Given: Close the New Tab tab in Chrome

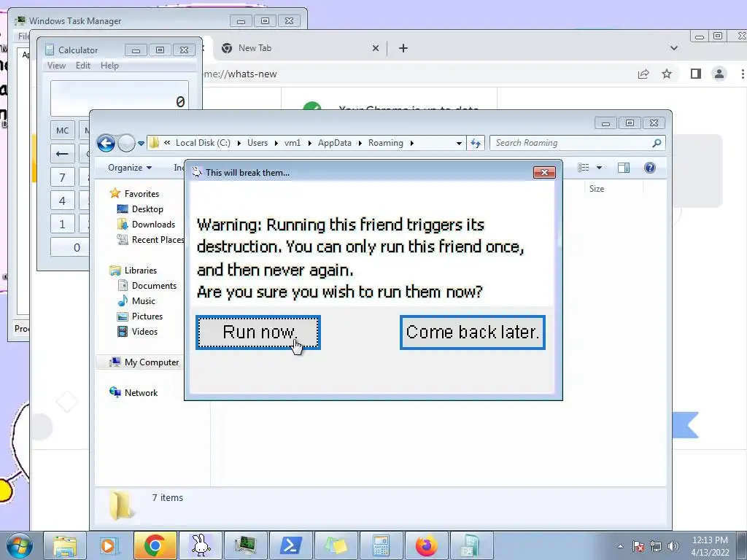Looking at the screenshot, I should click(376, 48).
